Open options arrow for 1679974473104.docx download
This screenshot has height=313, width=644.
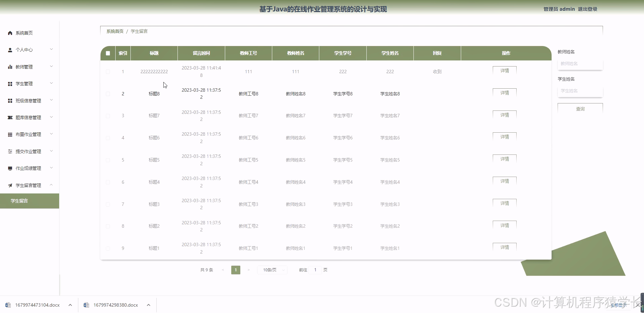[70, 305]
